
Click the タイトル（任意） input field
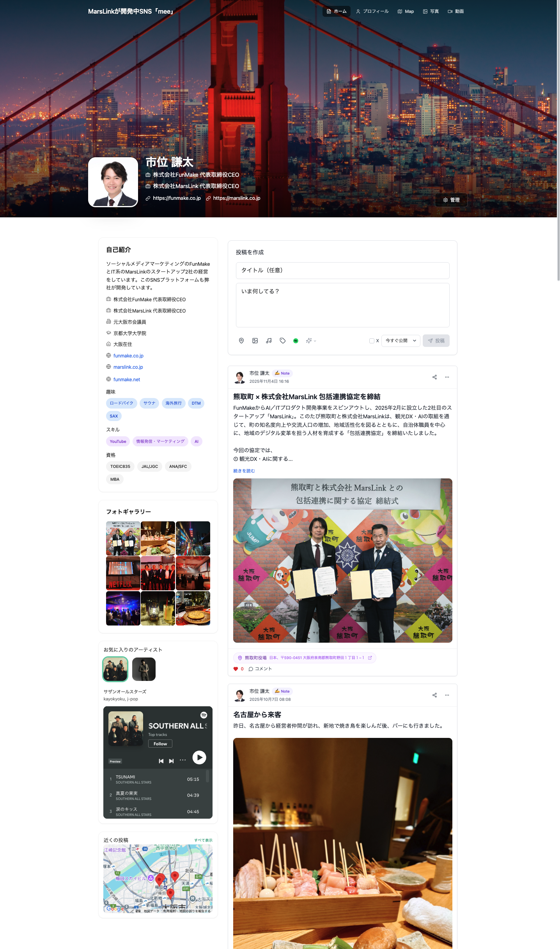click(342, 270)
